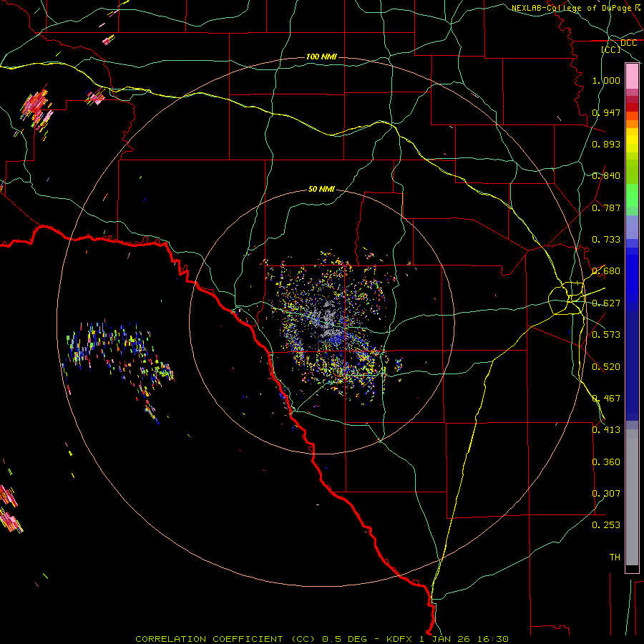Screen dimensions: 644x644
Task: Click the 50 NMI range ring label
Action: point(321,190)
